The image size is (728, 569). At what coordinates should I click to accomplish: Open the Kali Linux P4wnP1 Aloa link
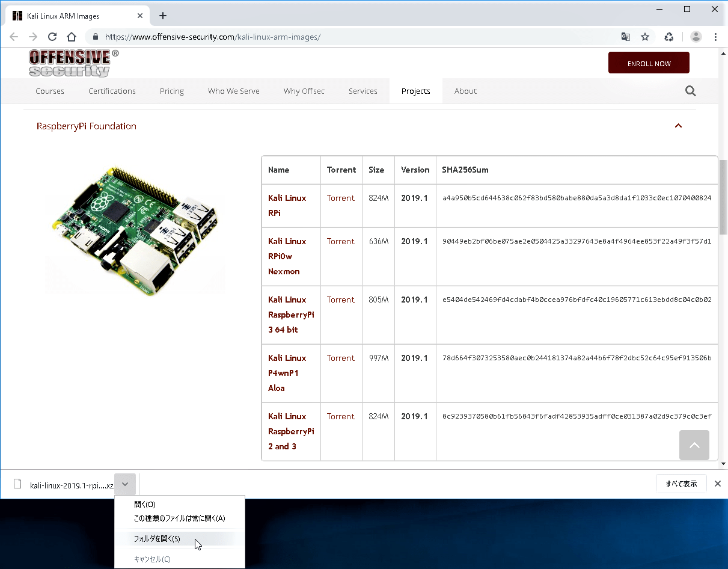[287, 373]
